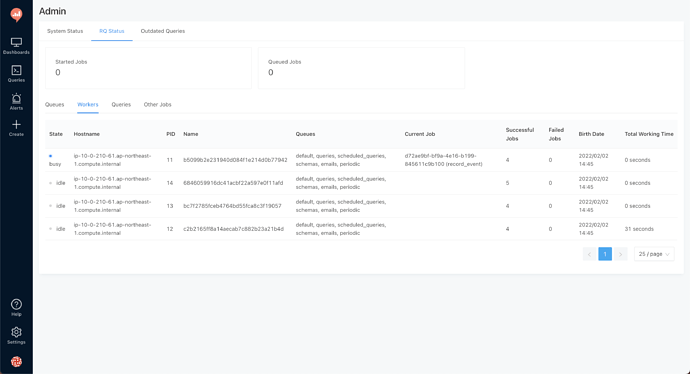Select the Queries sub-tab under RQ Status
Image resolution: width=690 pixels, height=374 pixels.
[x=121, y=105]
